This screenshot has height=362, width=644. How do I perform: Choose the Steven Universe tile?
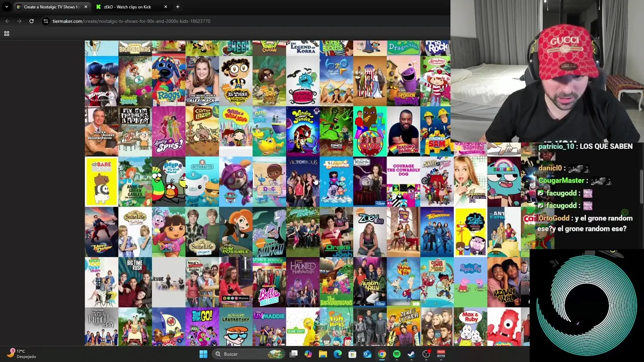coord(336,182)
